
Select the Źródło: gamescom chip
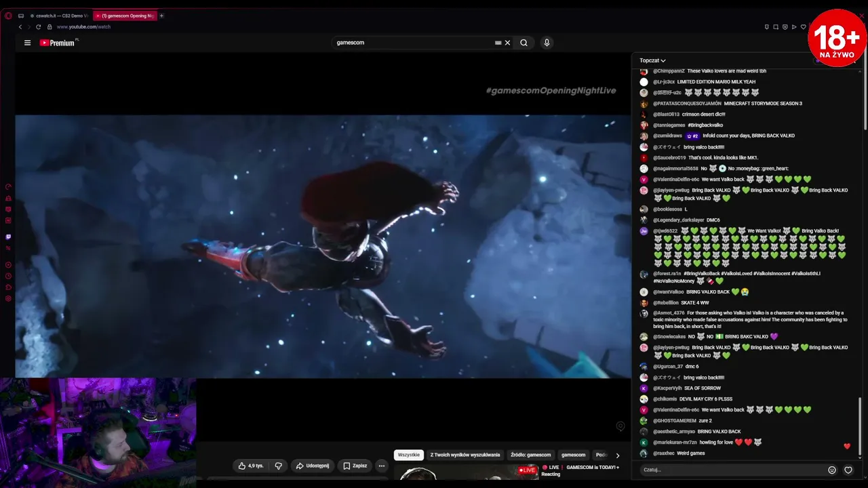[531, 455]
